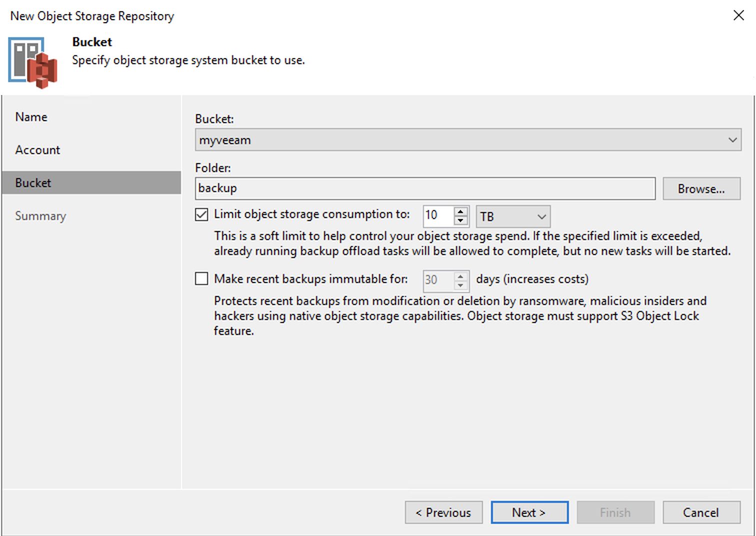Click the Next > button

529,512
